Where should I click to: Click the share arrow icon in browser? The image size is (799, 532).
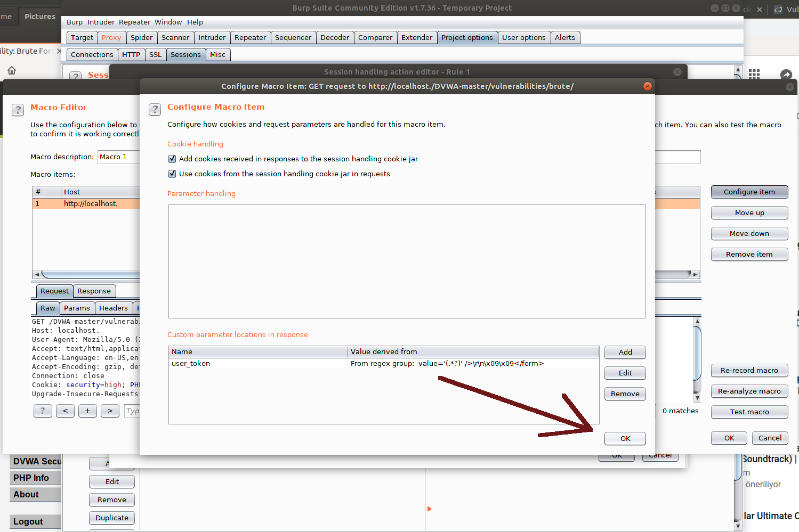(x=786, y=75)
